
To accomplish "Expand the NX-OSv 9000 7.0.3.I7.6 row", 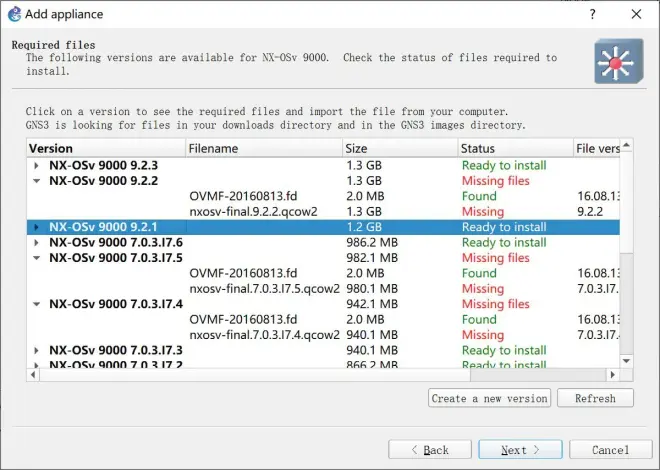I will coord(37,242).
